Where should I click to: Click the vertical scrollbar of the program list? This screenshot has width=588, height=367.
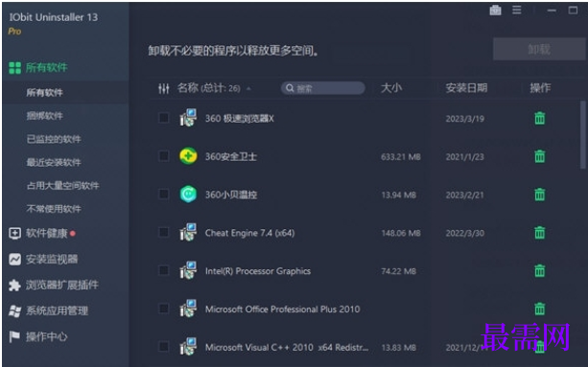[x=583, y=134]
